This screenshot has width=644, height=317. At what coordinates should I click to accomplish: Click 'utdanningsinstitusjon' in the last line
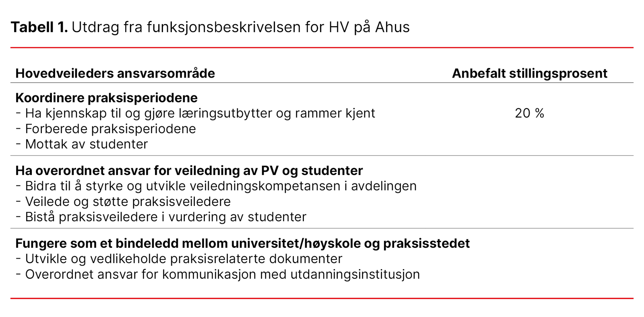(x=355, y=275)
